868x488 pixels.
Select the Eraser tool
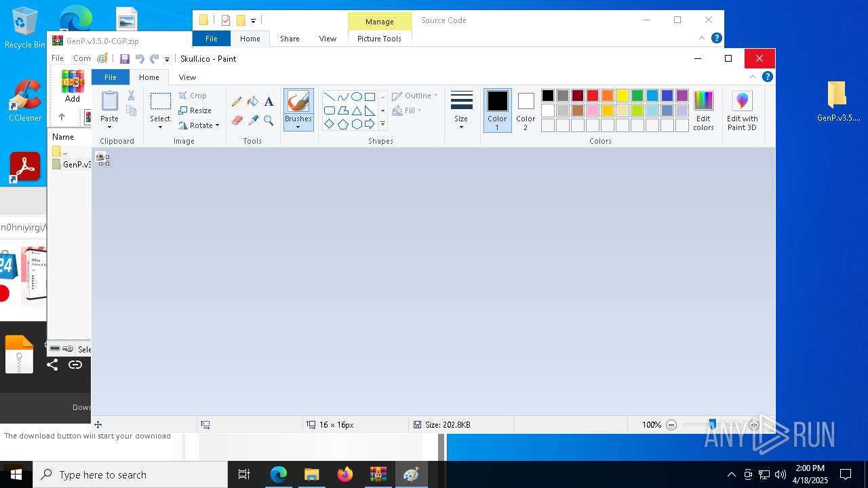tap(237, 121)
